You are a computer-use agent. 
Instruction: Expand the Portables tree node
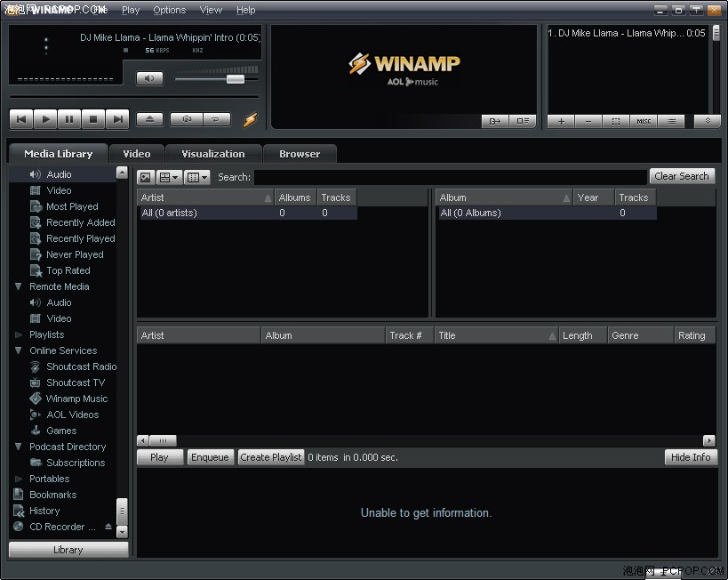(19, 479)
